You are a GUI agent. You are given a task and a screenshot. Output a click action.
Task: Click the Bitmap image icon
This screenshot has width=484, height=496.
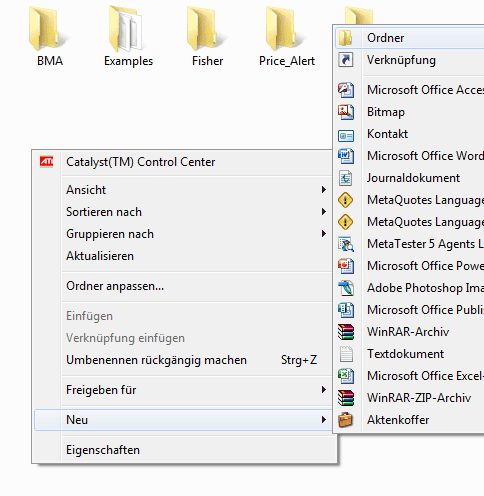[x=346, y=112]
